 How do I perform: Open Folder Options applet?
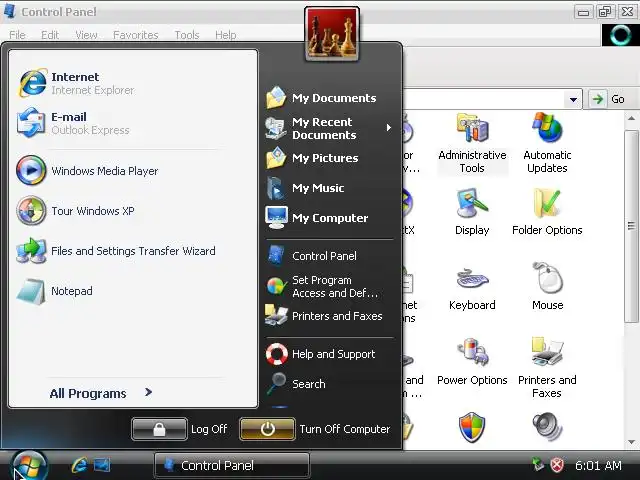point(547,212)
